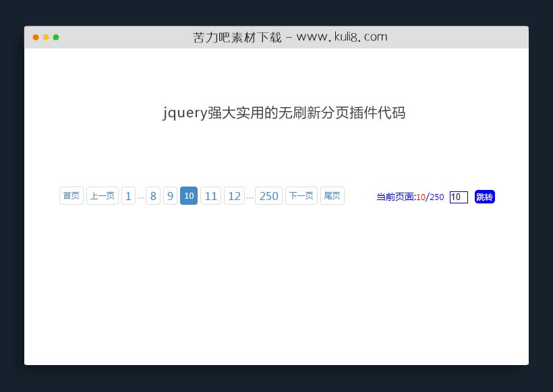The image size is (553, 392).
Task: Select page 1 in the pagination bar
Action: pos(129,195)
